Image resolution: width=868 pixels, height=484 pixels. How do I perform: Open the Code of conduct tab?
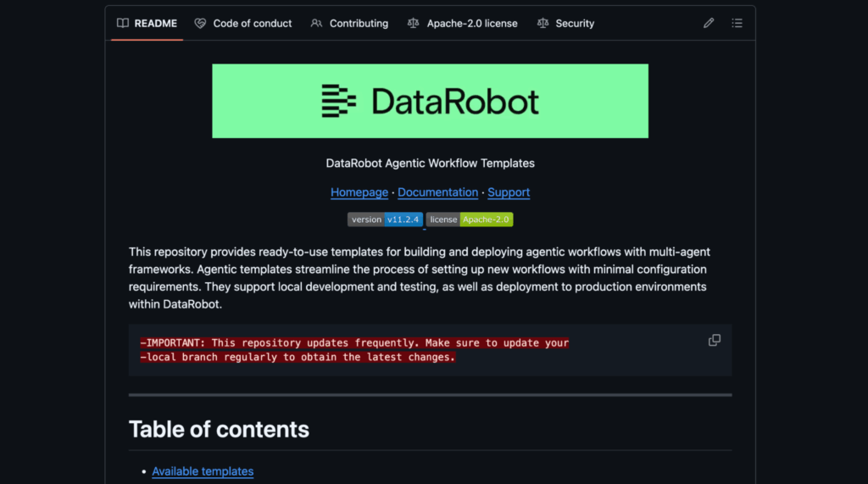coord(252,24)
